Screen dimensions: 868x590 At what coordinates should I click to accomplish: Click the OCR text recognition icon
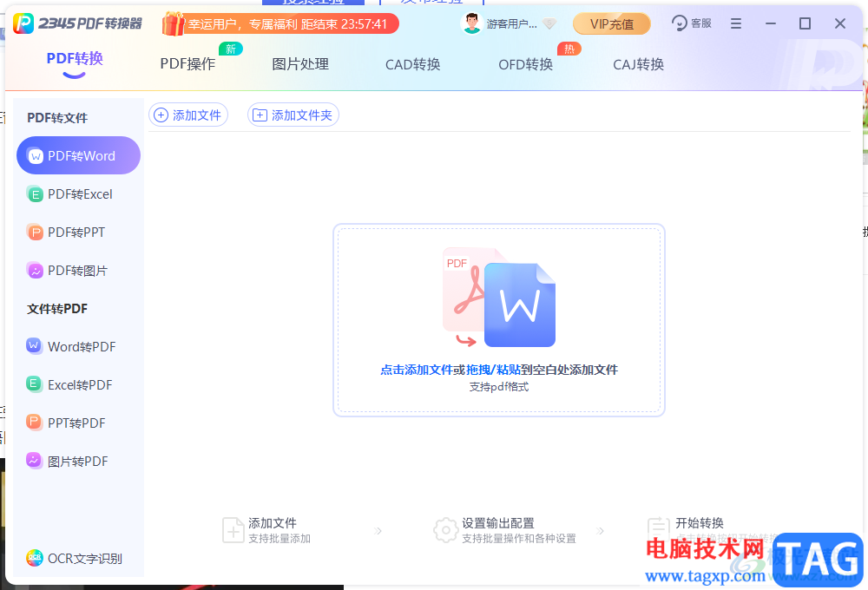click(35, 557)
